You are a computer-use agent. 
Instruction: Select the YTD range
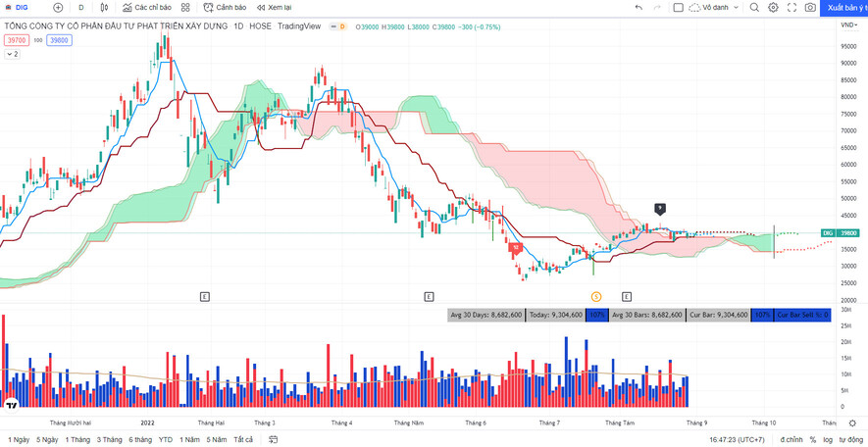166,440
